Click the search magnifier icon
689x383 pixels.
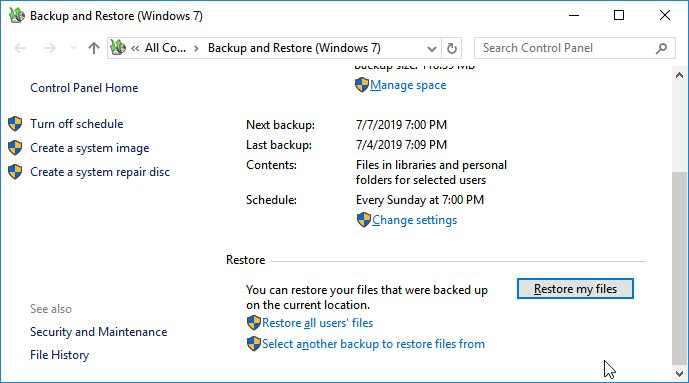(661, 48)
